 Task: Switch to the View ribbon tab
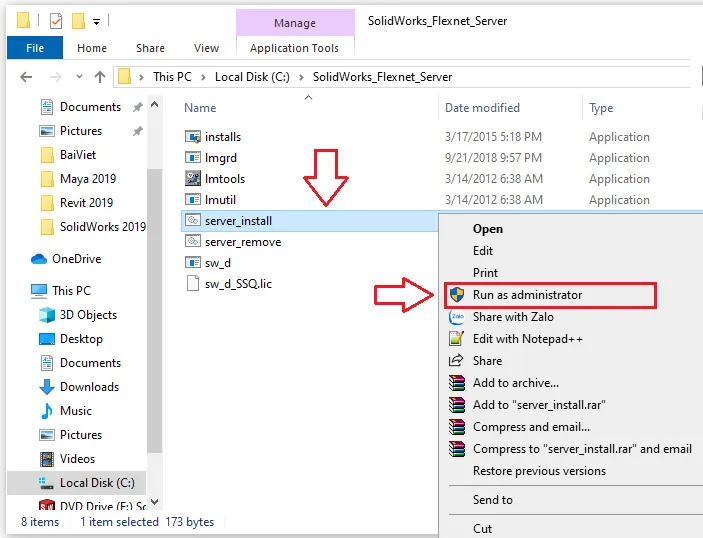(206, 48)
